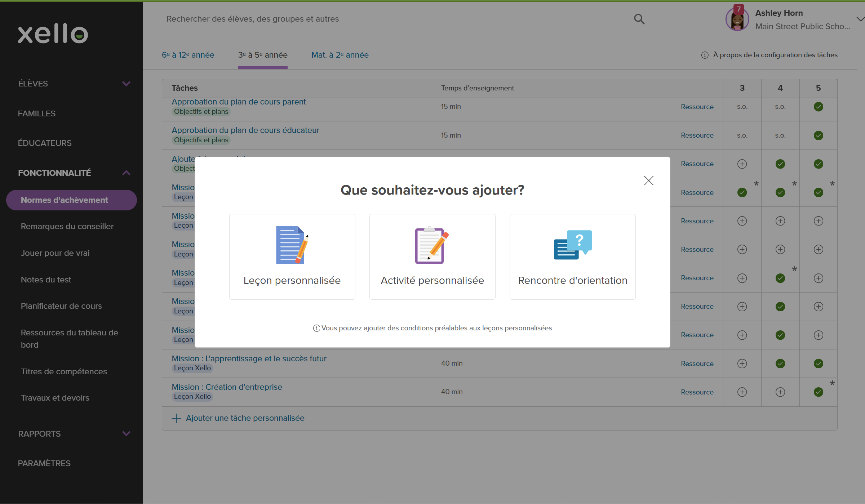
Task: Toggle grade 4 checkmark for L'apprentissage et le succès futur
Action: tap(780, 363)
